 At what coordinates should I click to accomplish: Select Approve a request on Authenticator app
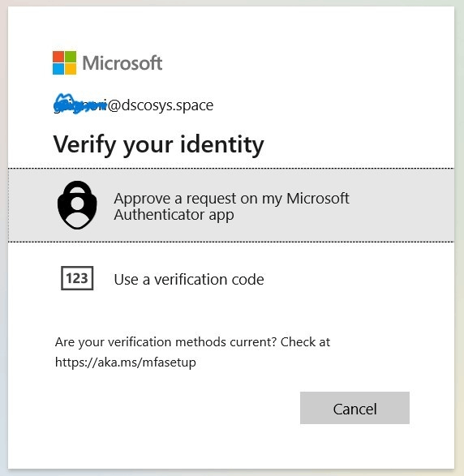(x=231, y=205)
